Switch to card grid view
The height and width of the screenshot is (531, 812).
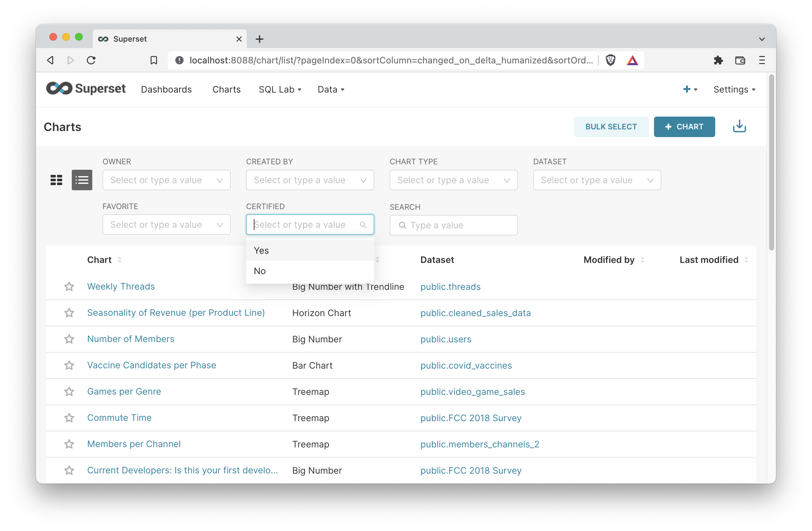pos(56,180)
